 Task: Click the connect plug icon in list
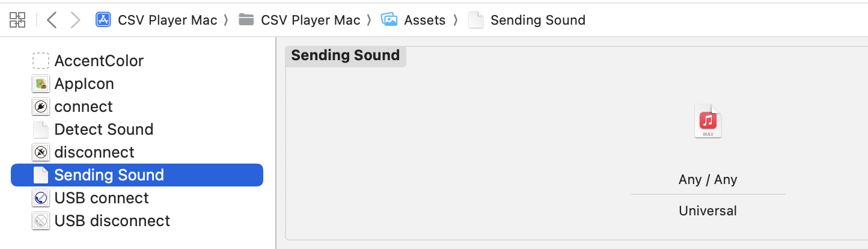[x=40, y=106]
